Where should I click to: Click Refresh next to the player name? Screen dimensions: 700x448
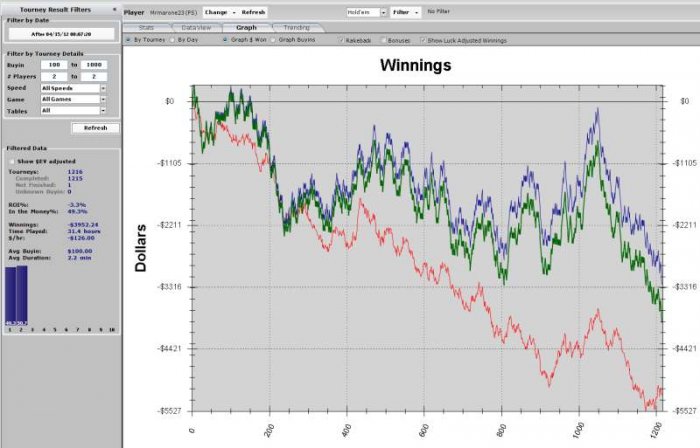point(253,12)
